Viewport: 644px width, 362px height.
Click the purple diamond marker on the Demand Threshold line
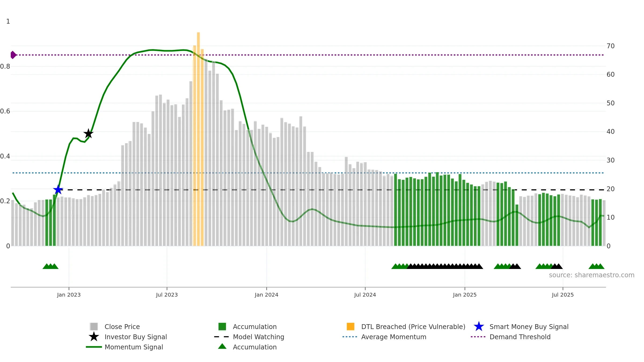point(13,55)
